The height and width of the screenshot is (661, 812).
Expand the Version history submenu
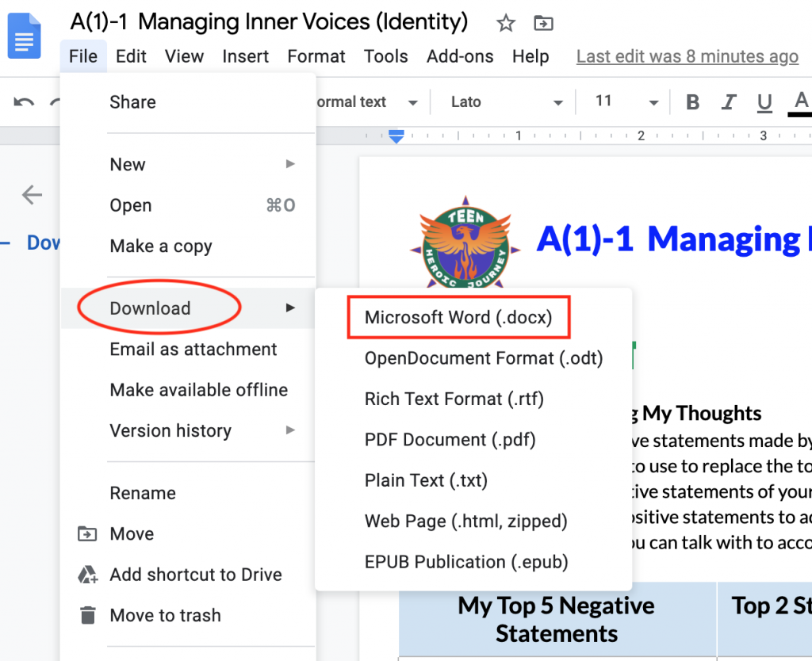(202, 430)
